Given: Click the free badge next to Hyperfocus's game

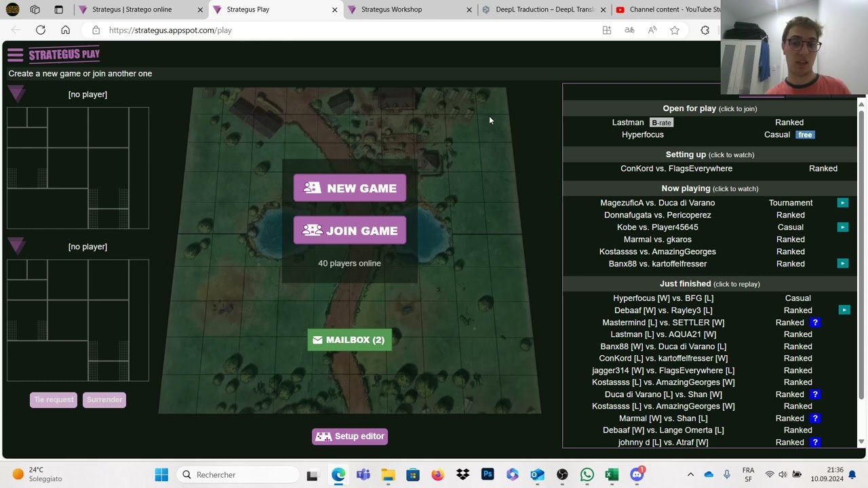Looking at the screenshot, I should [805, 135].
